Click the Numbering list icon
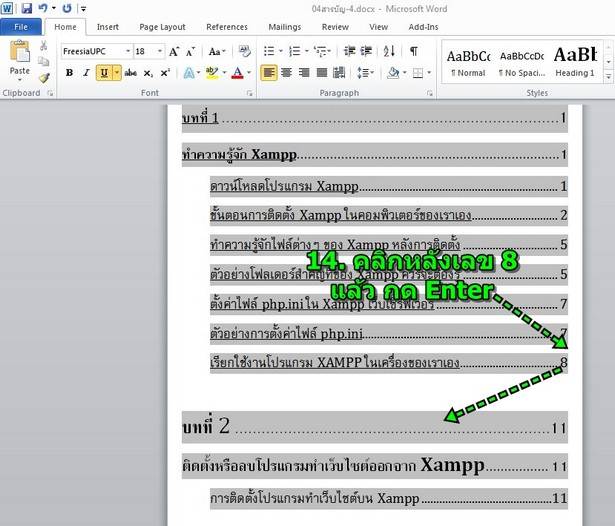The height and width of the screenshot is (526, 615). pos(295,51)
